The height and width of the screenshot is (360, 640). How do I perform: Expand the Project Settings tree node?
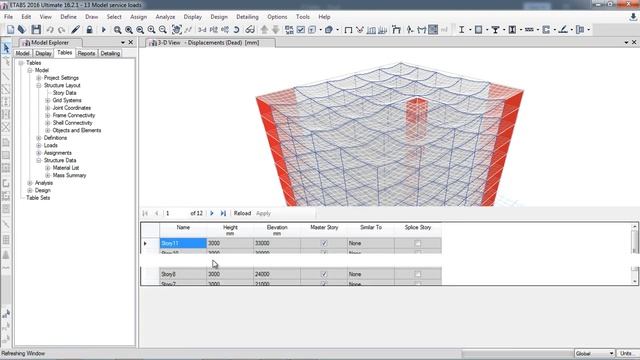[x=39, y=78]
